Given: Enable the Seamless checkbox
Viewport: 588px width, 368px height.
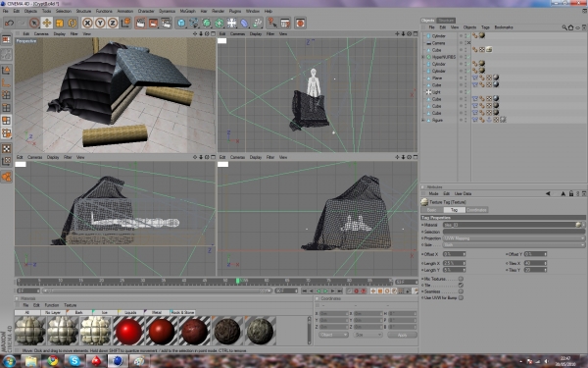Looking at the screenshot, I should pyautogui.click(x=461, y=291).
